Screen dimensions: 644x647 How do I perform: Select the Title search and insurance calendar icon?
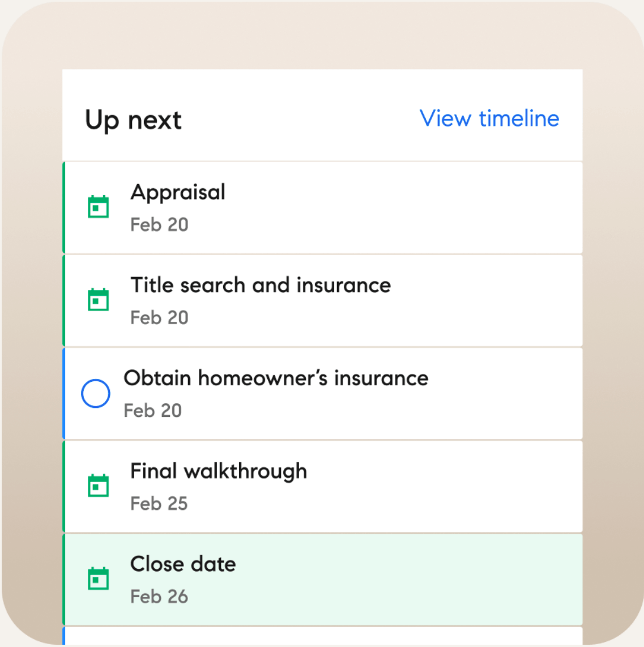(x=98, y=300)
